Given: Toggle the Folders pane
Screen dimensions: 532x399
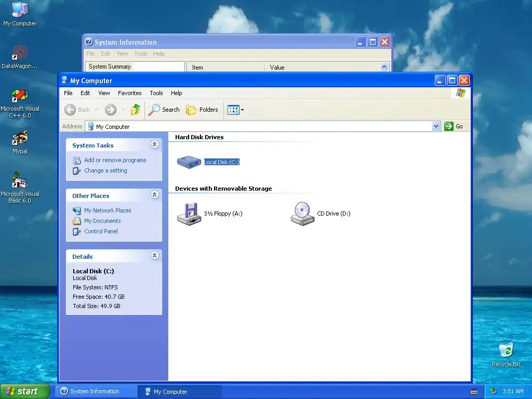Looking at the screenshot, I should [202, 110].
